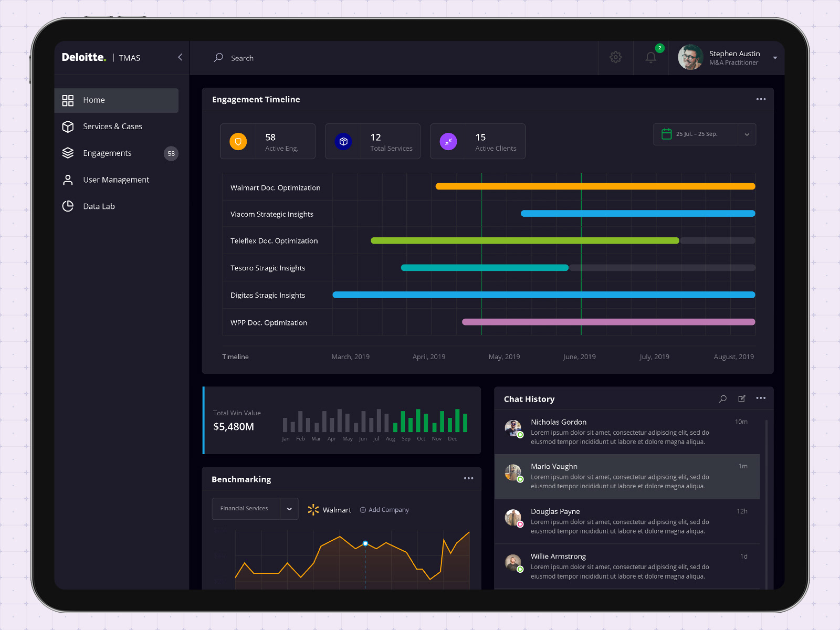Click the Total Win Value $5,480M figure
Viewport: 840px width, 630px height.
point(234,426)
